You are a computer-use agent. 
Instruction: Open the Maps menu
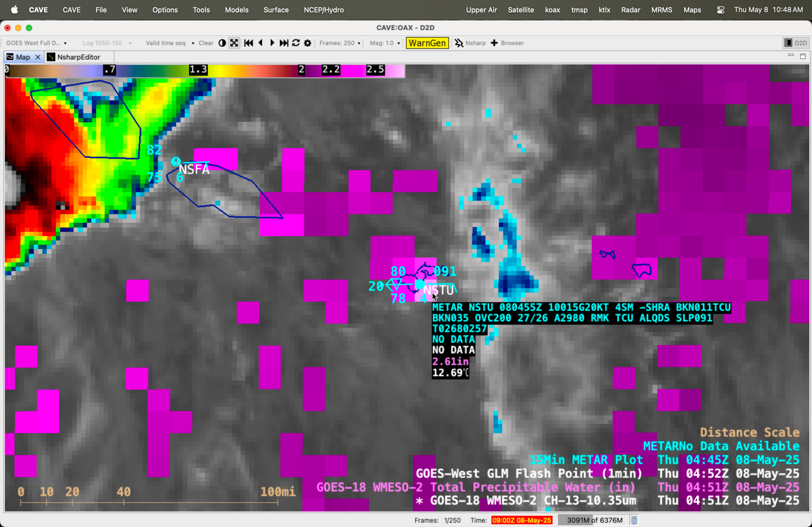692,10
